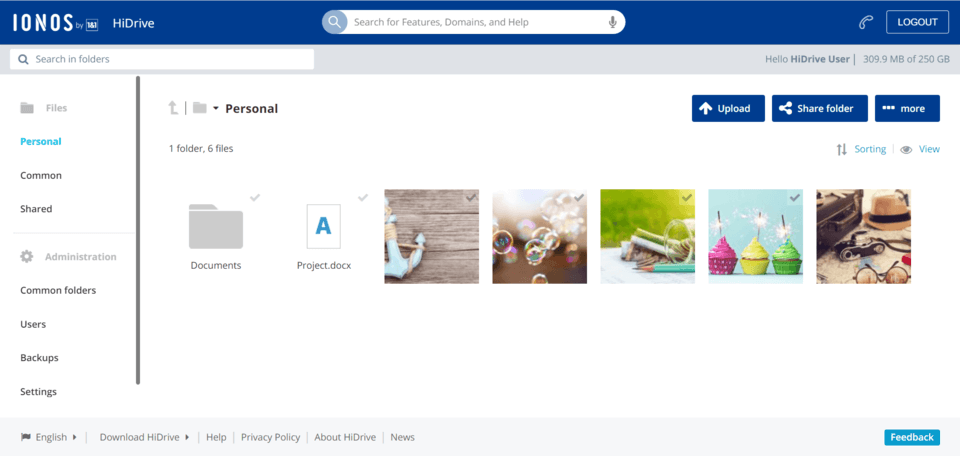Click the Personal breadcrumb title
960x456 pixels.
[x=252, y=109]
